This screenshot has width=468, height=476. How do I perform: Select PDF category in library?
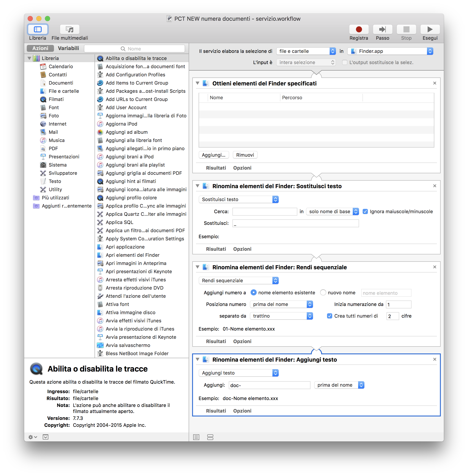coord(53,148)
